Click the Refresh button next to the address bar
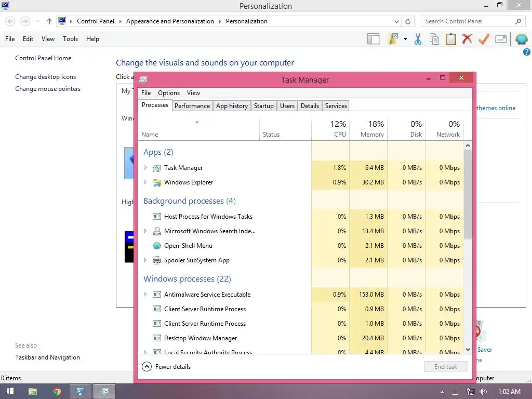 point(408,21)
